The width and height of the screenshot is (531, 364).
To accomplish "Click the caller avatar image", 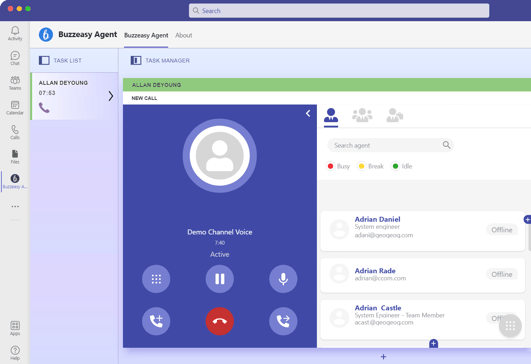I will [x=220, y=155].
